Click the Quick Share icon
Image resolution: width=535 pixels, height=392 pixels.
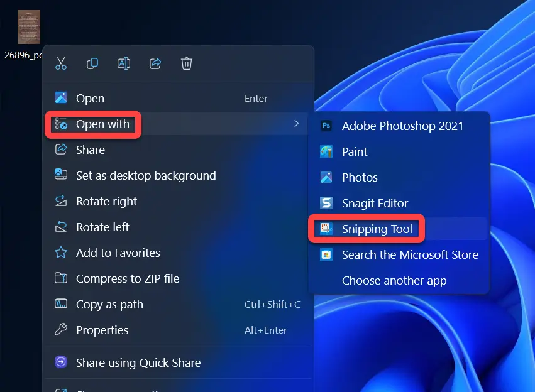61,362
